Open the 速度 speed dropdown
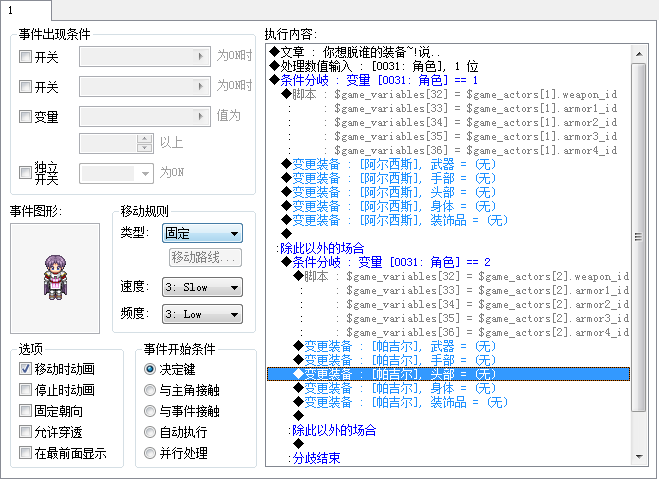The width and height of the screenshot is (659, 480). tap(202, 287)
